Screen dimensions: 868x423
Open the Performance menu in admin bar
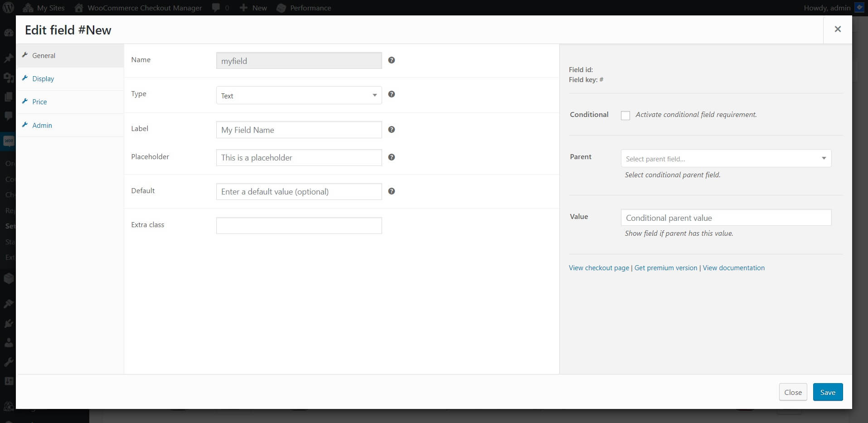pos(304,8)
